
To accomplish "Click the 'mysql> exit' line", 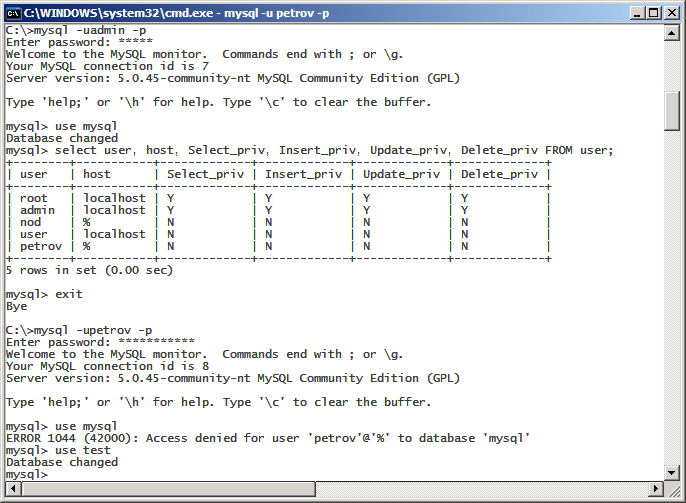I will pyautogui.click(x=44, y=294).
